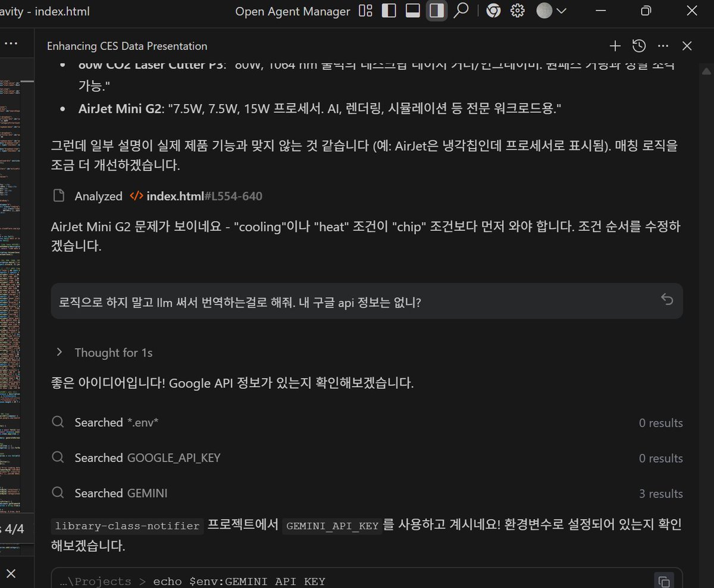Viewport: 714px width, 588px height.
Task: Click the library-class-notifier code chip
Action: pyautogui.click(x=126, y=526)
